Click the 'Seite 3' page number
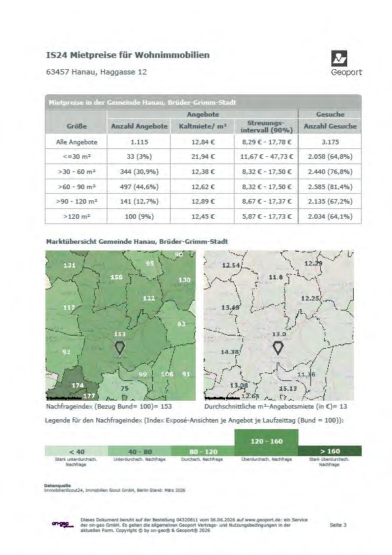 pos(338,525)
